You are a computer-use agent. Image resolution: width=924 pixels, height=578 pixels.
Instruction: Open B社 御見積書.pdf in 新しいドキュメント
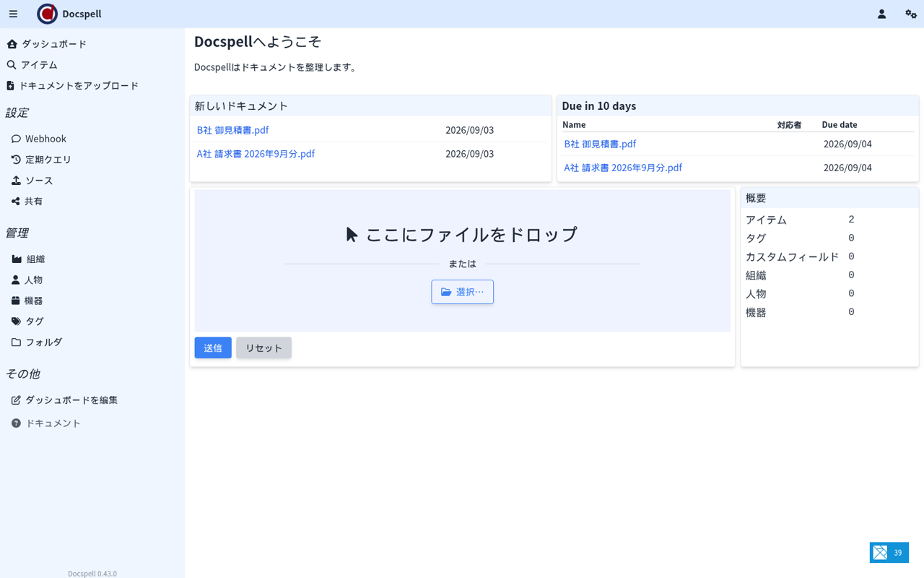pyautogui.click(x=232, y=130)
